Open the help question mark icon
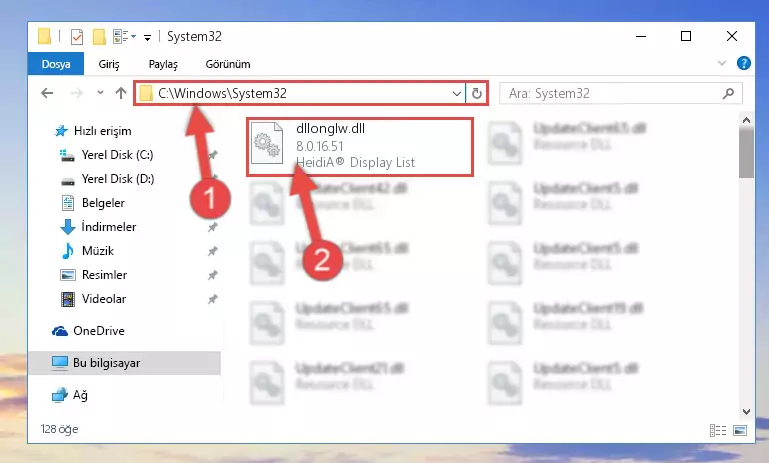 (743, 63)
